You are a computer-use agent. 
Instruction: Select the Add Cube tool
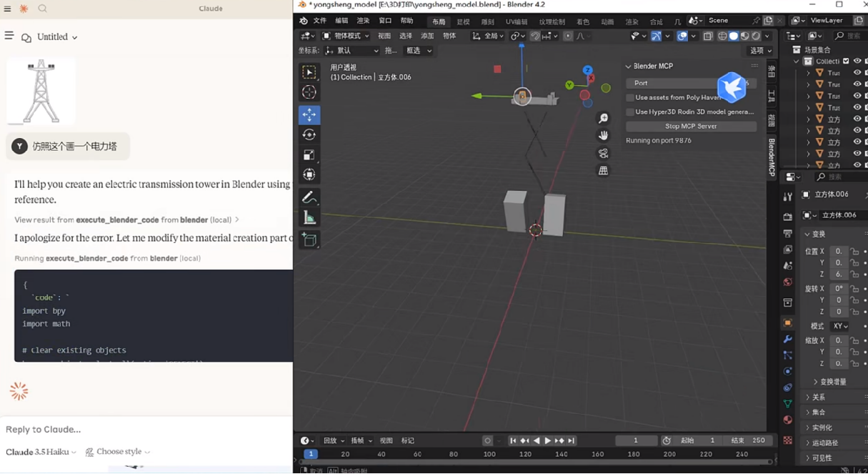(x=309, y=240)
